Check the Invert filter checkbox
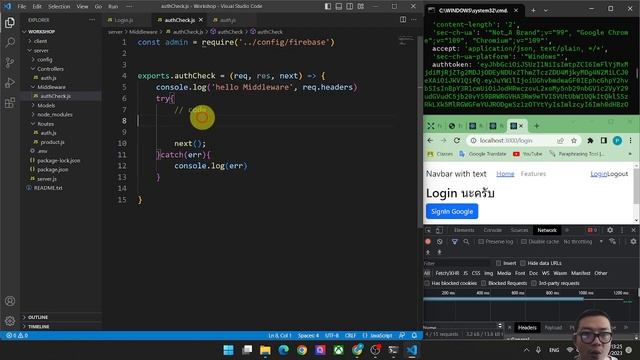The height and width of the screenshot is (360, 640). [498, 263]
